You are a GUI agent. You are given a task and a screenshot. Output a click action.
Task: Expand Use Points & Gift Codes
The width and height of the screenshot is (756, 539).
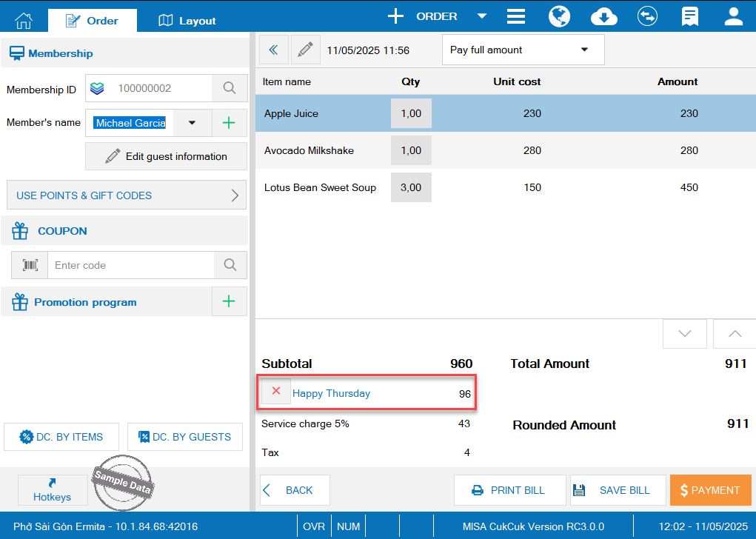(127, 195)
